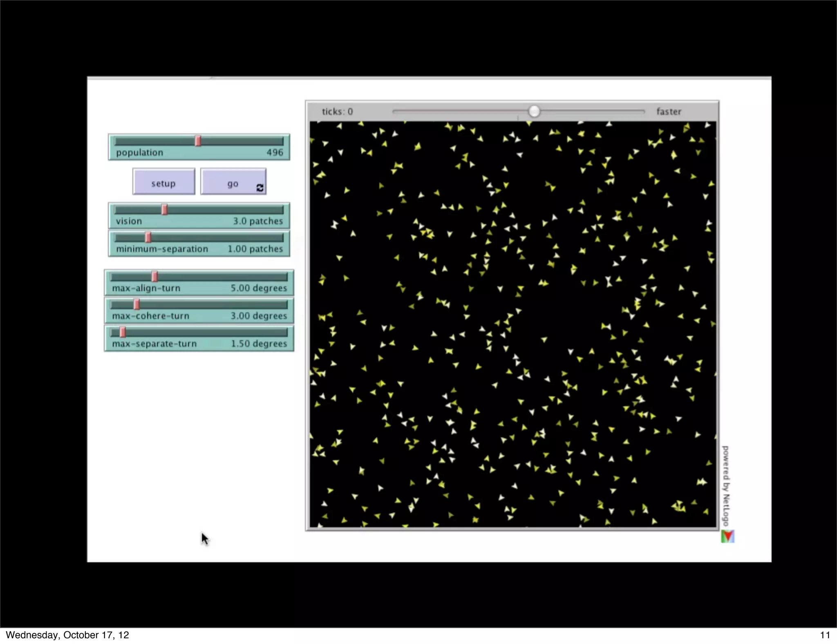Click the simulation speed slider knob
Viewport: 837px width, 644px height.
534,111
